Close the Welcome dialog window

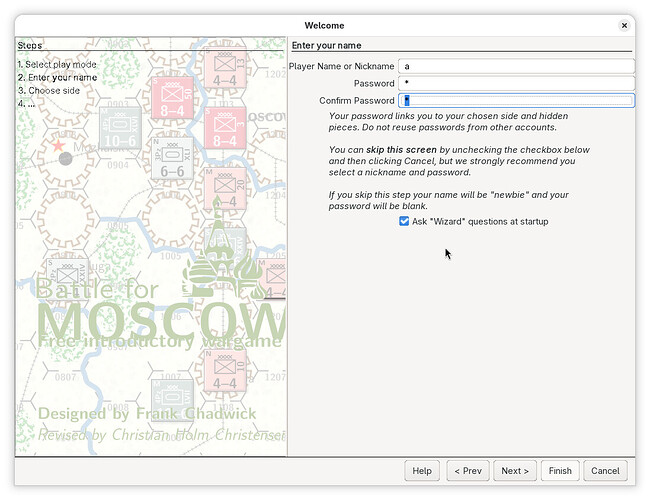[624, 25]
